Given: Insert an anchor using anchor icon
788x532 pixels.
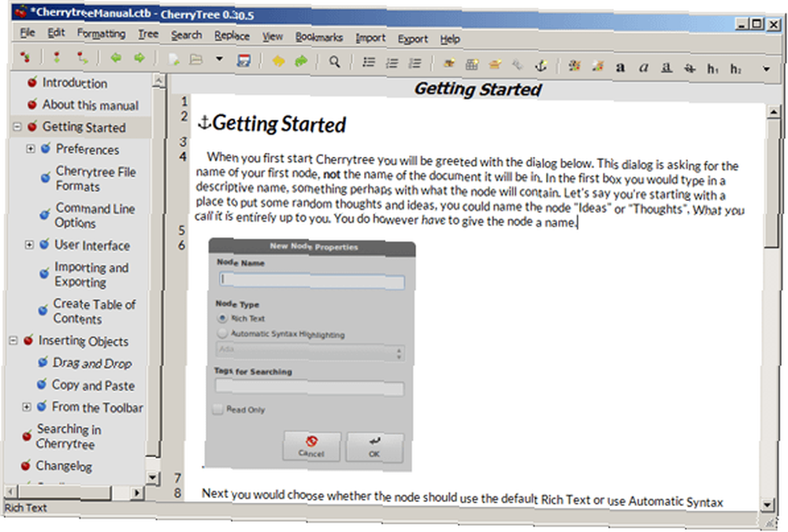Looking at the screenshot, I should [541, 65].
